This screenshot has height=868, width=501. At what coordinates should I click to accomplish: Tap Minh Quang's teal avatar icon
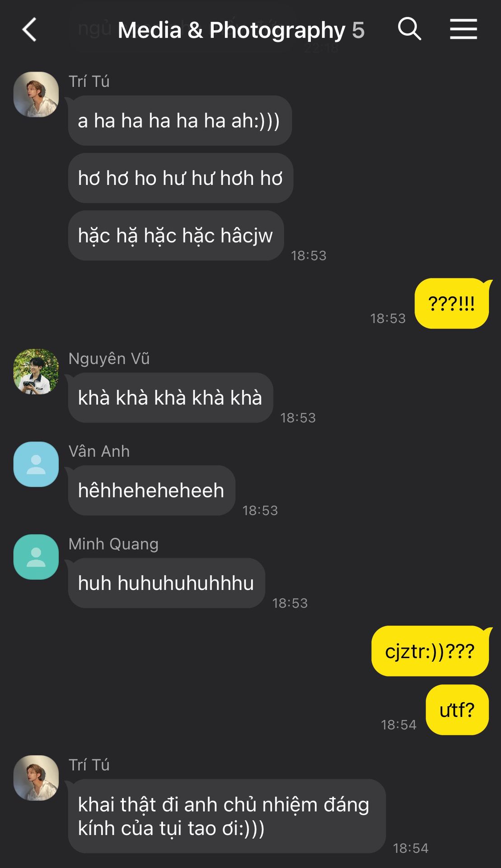(36, 557)
